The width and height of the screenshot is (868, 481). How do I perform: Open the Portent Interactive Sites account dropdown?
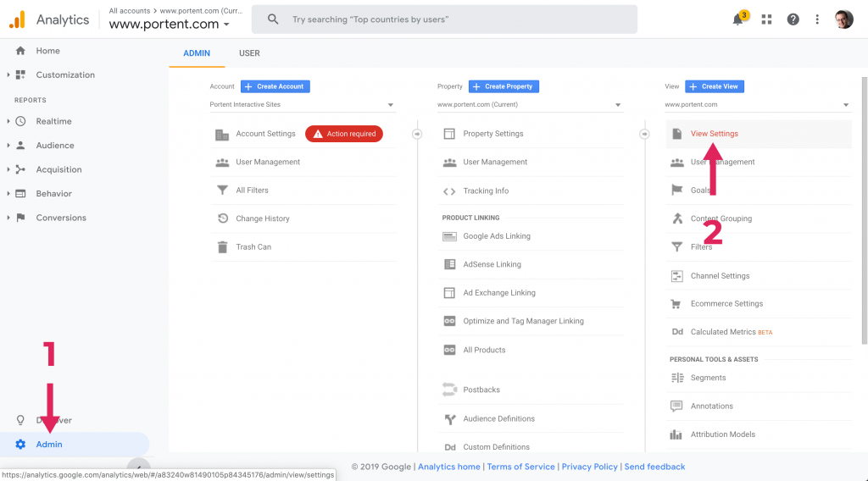pyautogui.click(x=303, y=105)
